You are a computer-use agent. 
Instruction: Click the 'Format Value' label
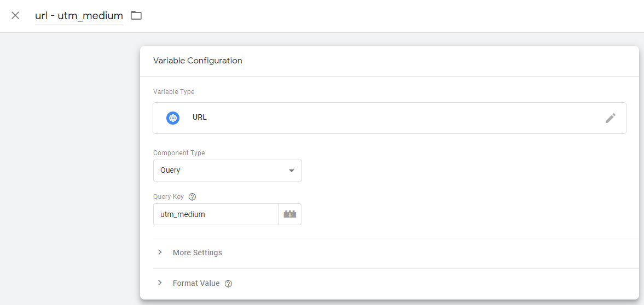[196, 283]
